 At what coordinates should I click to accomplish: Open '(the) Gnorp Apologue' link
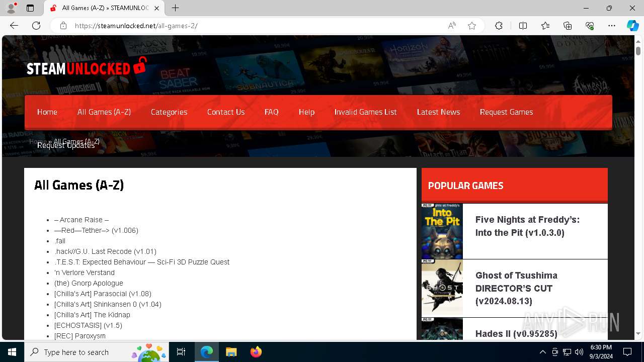(x=89, y=283)
